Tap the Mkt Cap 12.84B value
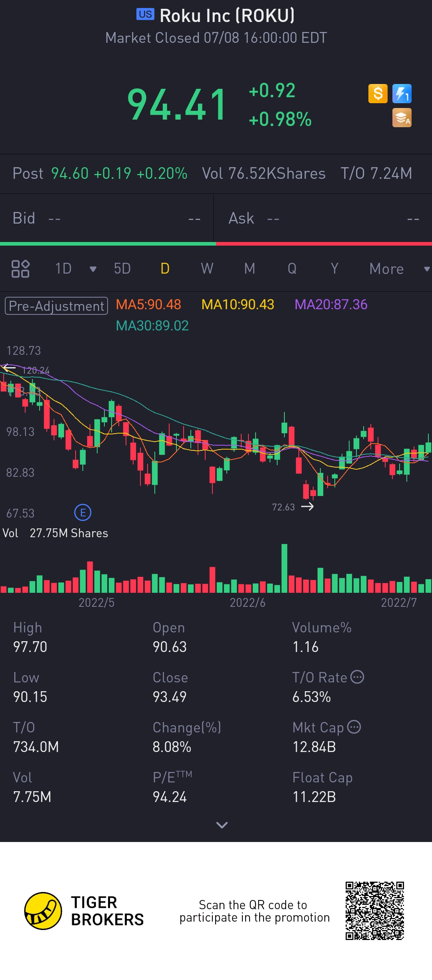 [314, 747]
